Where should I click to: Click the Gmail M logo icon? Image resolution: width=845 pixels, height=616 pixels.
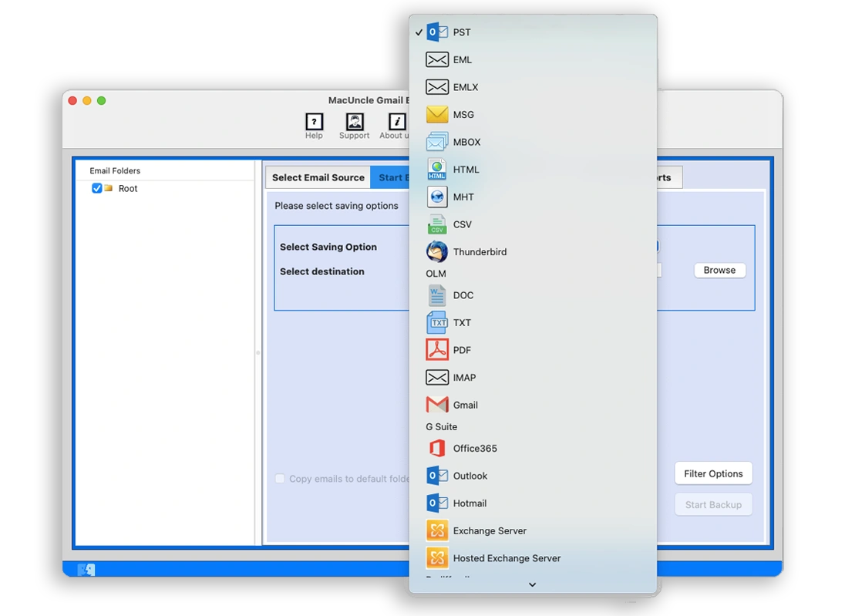pos(436,405)
